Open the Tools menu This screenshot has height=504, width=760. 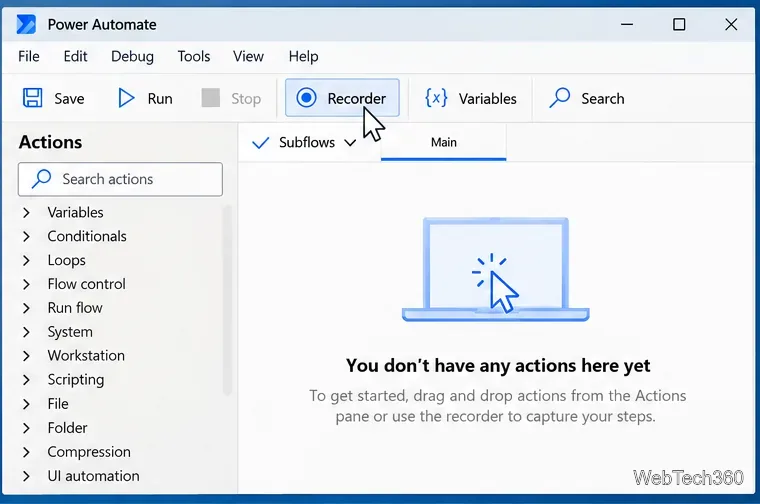(193, 56)
